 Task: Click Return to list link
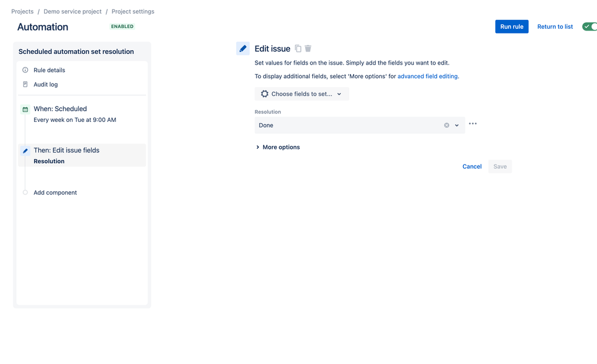555,27
